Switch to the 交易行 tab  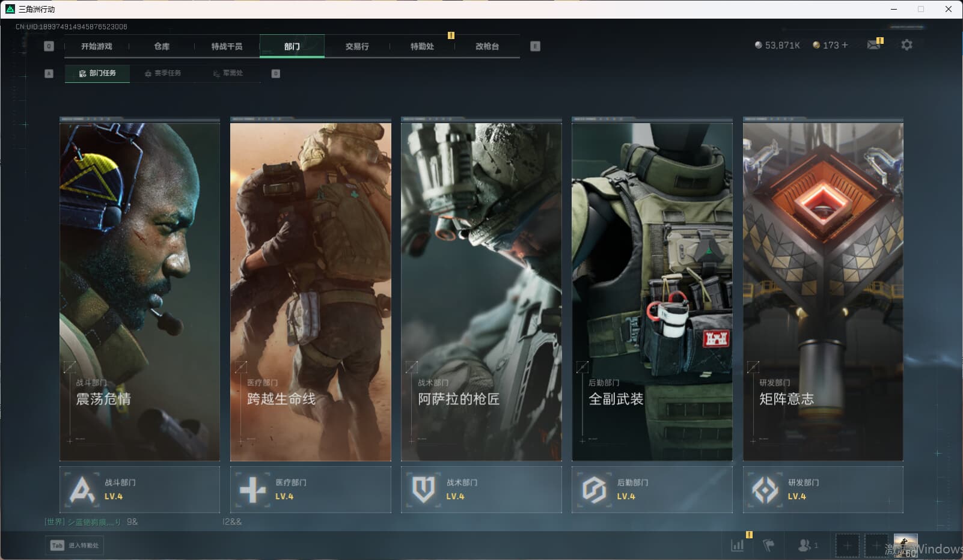pyautogui.click(x=357, y=46)
